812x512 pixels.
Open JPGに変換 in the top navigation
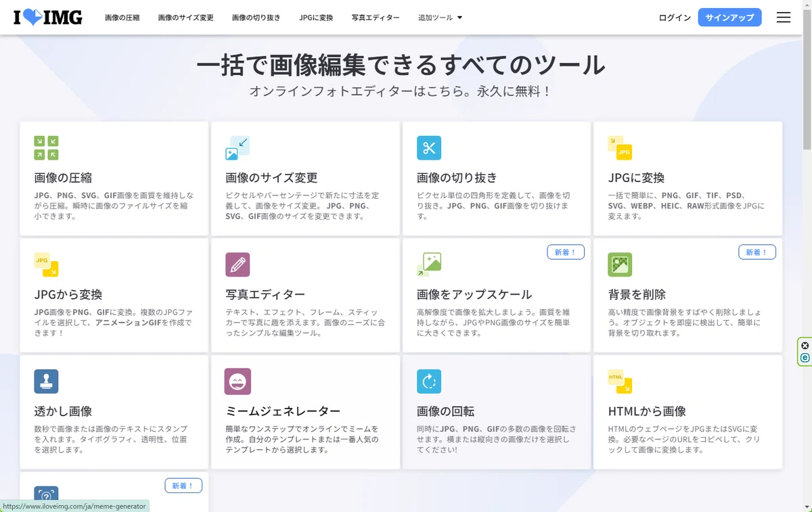pyautogui.click(x=316, y=18)
